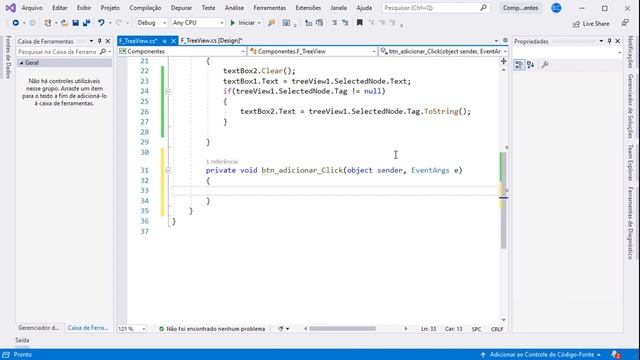Click the Iniciar start button
The height and width of the screenshot is (360, 640).
(242, 23)
